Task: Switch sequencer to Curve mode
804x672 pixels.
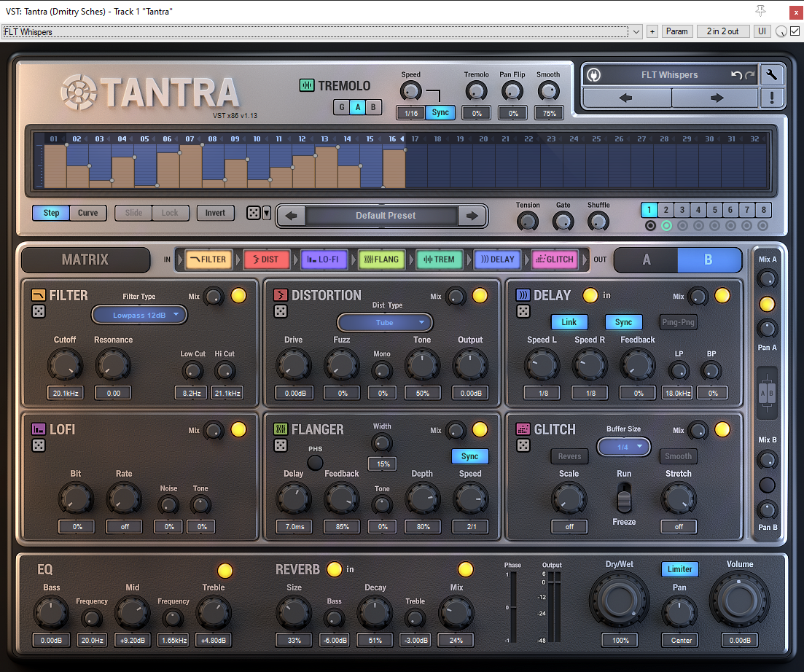Action: pos(87,213)
